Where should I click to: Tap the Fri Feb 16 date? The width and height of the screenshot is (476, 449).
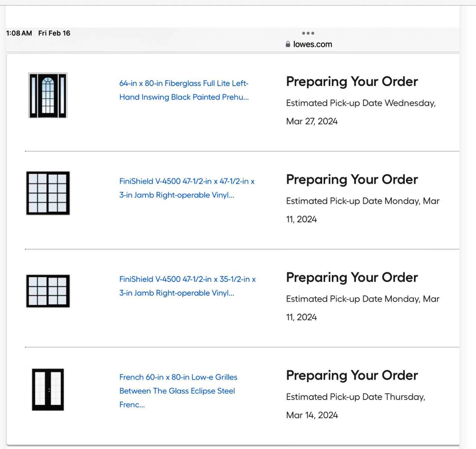point(54,33)
